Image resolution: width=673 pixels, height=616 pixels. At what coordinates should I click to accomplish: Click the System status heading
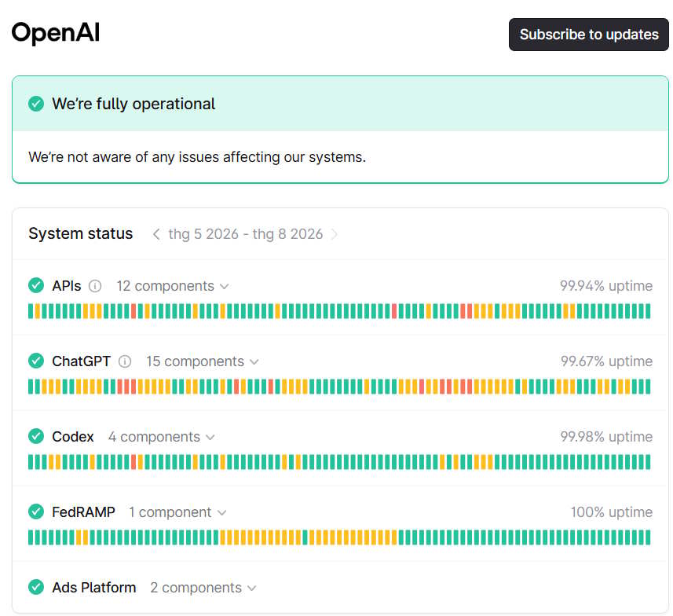click(81, 233)
